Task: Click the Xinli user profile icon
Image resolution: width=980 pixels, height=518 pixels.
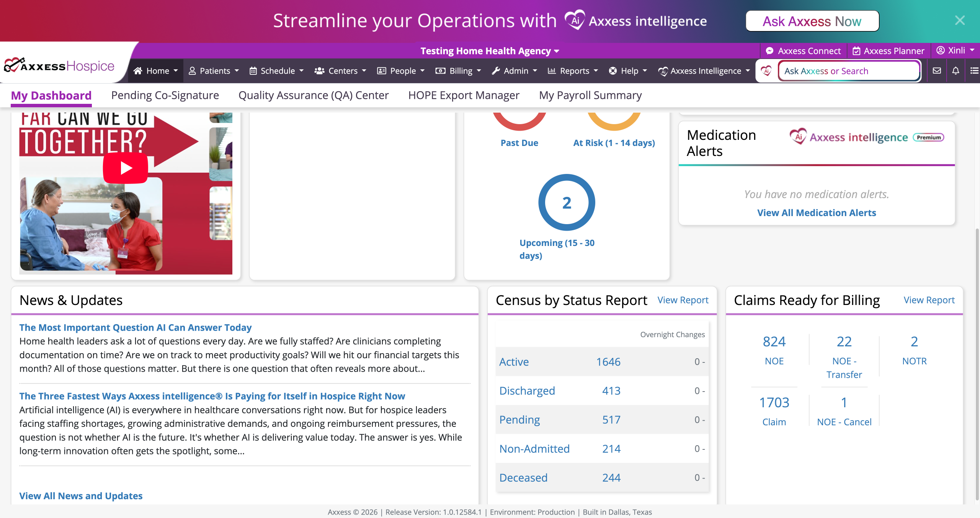Action: point(941,50)
